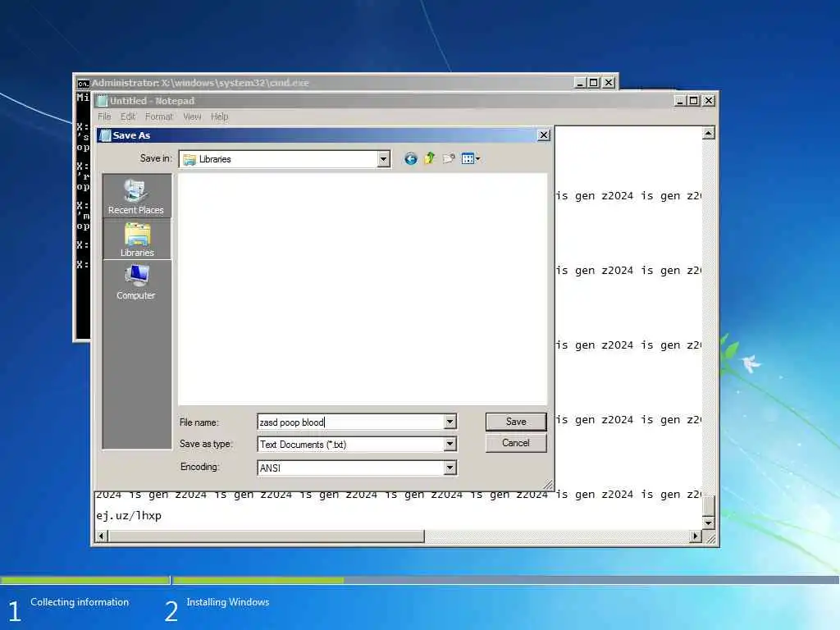
Task: Go up one folder level icon
Action: (x=430, y=158)
